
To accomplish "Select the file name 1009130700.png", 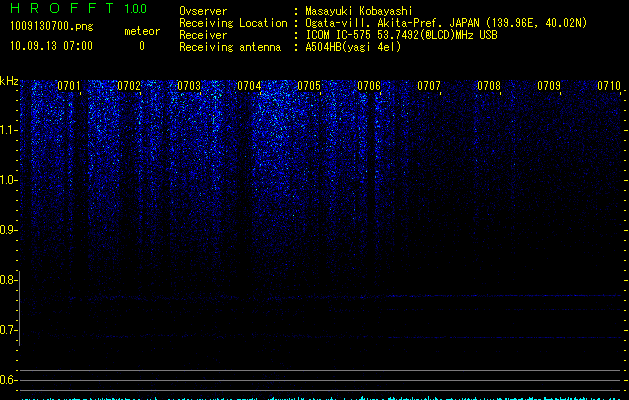I will pos(52,26).
